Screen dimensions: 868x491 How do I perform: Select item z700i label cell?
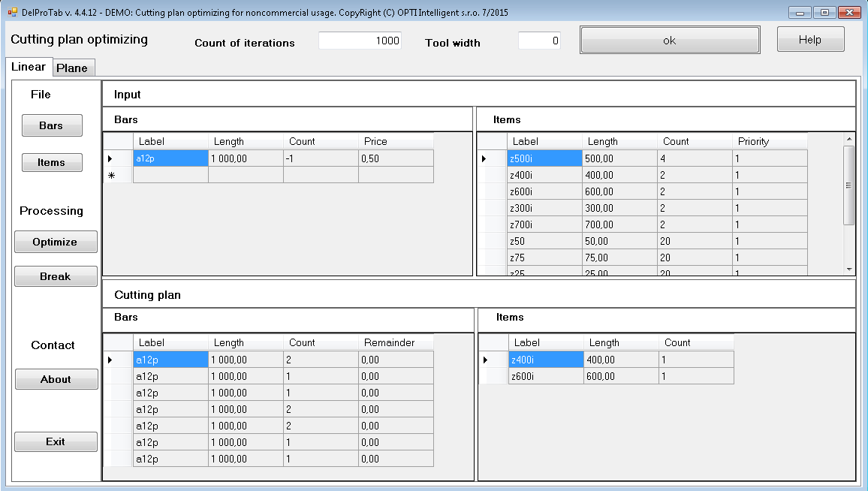(544, 224)
